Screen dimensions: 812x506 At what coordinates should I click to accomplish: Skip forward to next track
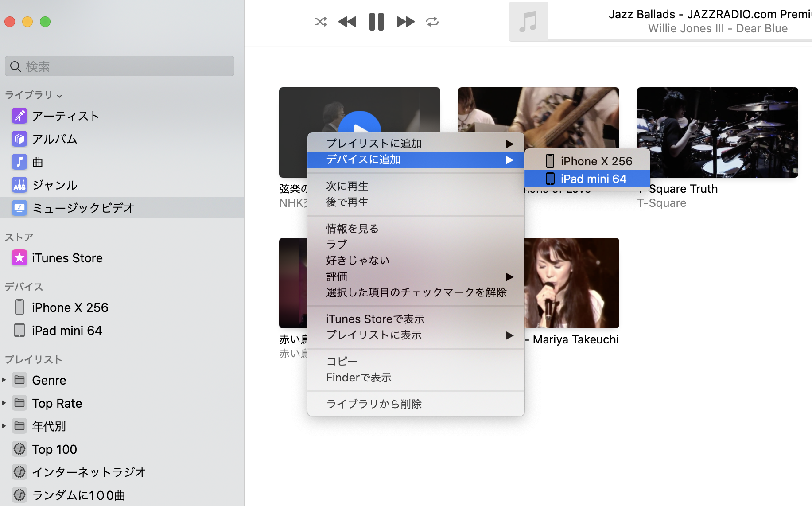pos(405,22)
